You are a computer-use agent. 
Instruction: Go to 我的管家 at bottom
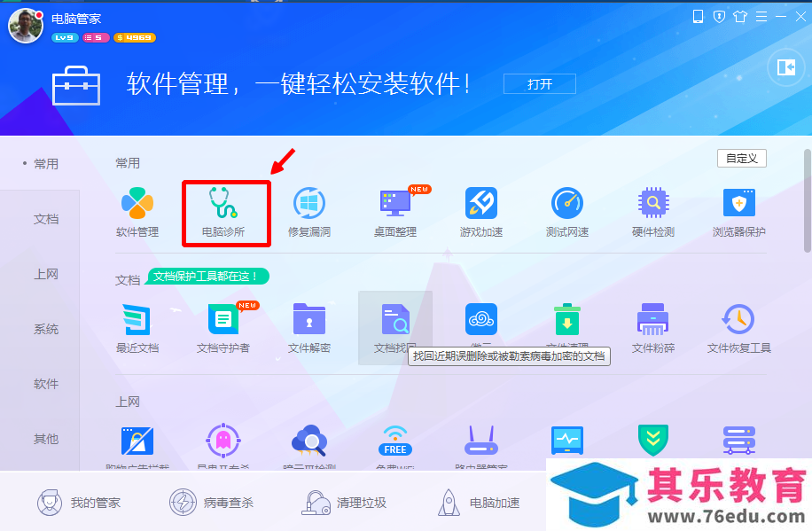79,503
